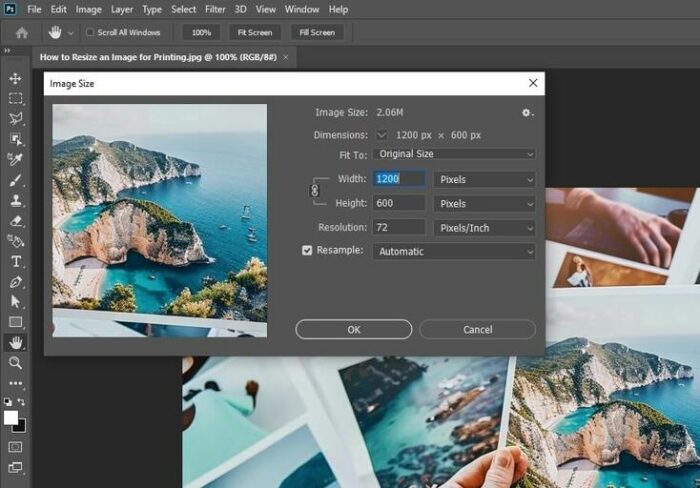Open the Edit menu
Screen dimensions: 700x488
pyautogui.click(x=58, y=9)
